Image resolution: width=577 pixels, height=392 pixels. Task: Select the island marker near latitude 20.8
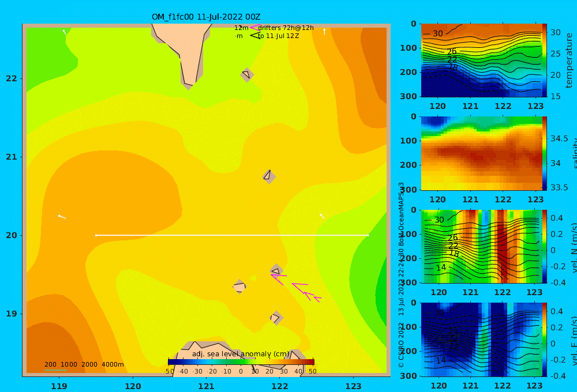coord(269,176)
